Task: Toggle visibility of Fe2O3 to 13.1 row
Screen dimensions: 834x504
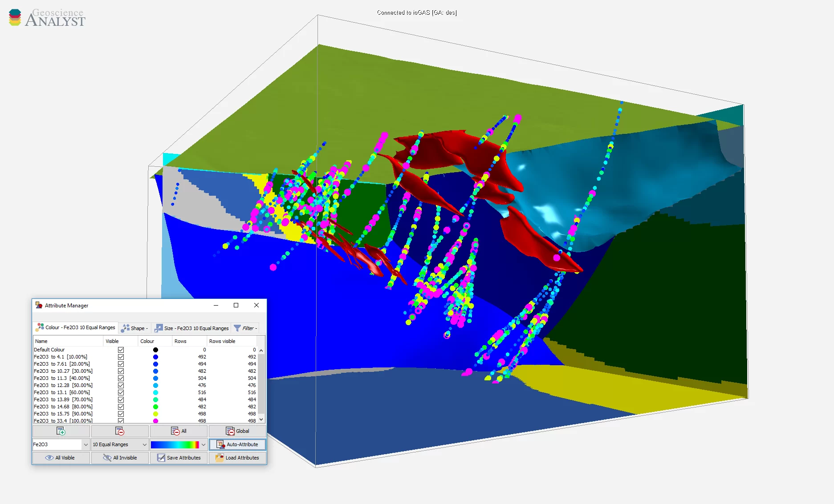Action: [x=121, y=392]
